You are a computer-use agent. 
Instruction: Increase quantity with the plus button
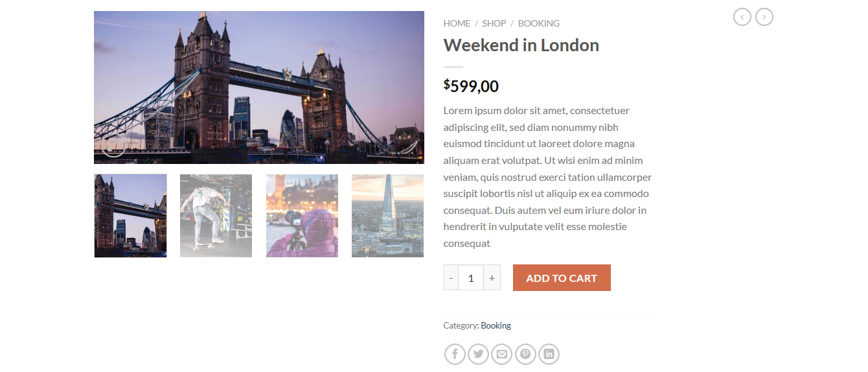coord(492,278)
